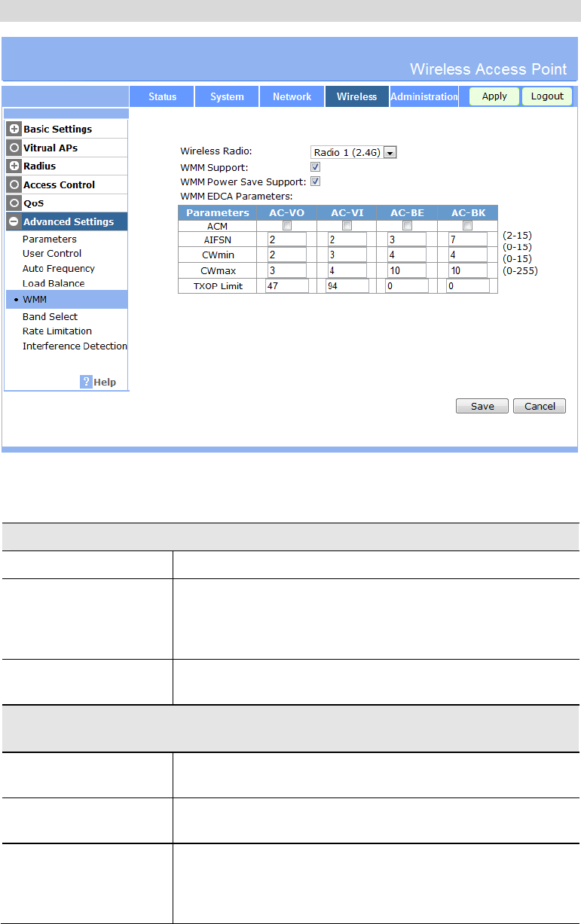The height and width of the screenshot is (924, 581).
Task: Open the User Control submenu item
Action: click(52, 253)
